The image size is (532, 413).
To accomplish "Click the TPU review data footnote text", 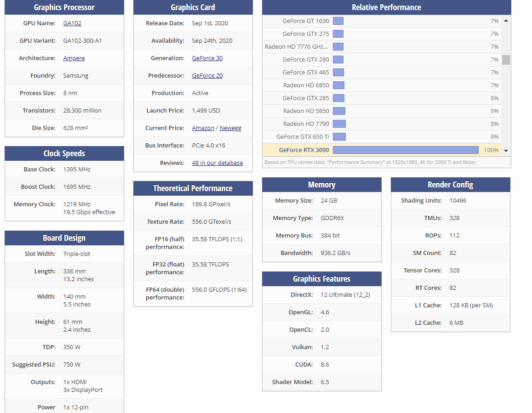I will pos(371,162).
